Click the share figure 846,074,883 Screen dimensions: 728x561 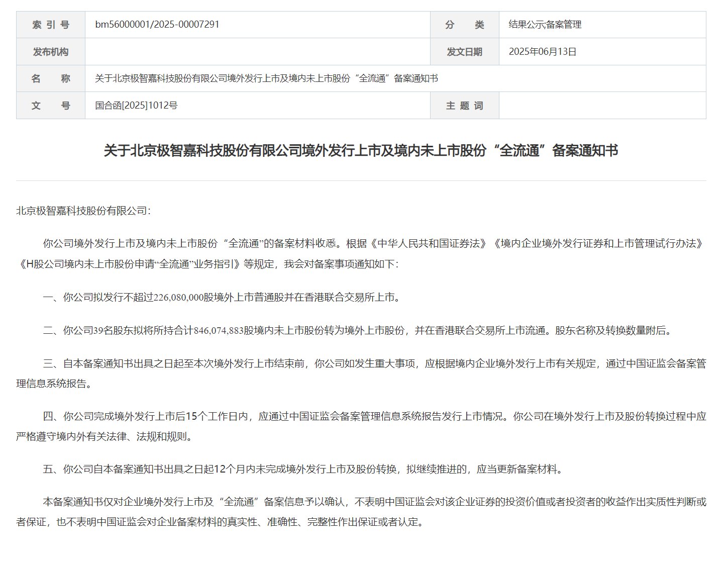coord(219,331)
